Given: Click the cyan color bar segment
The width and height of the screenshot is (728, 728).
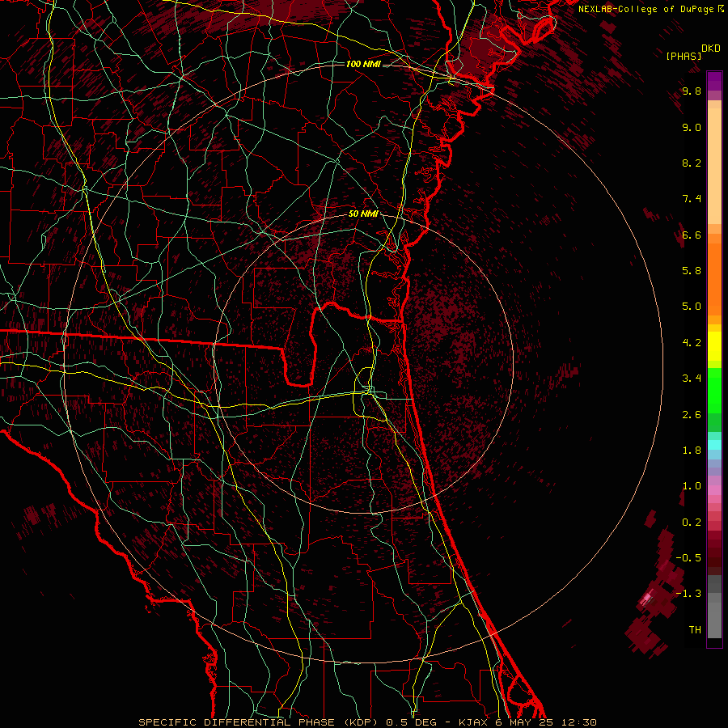Looking at the screenshot, I should tap(714, 445).
